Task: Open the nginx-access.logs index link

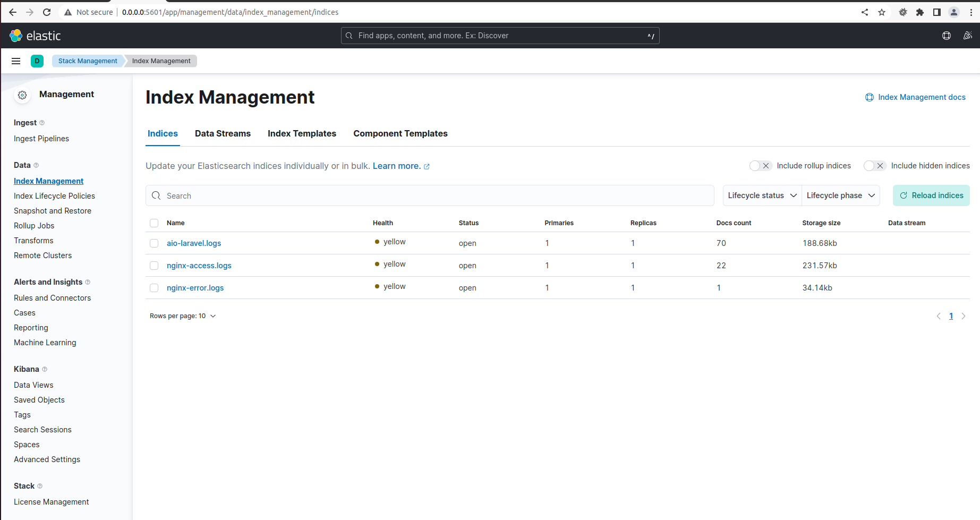Action: tap(199, 266)
